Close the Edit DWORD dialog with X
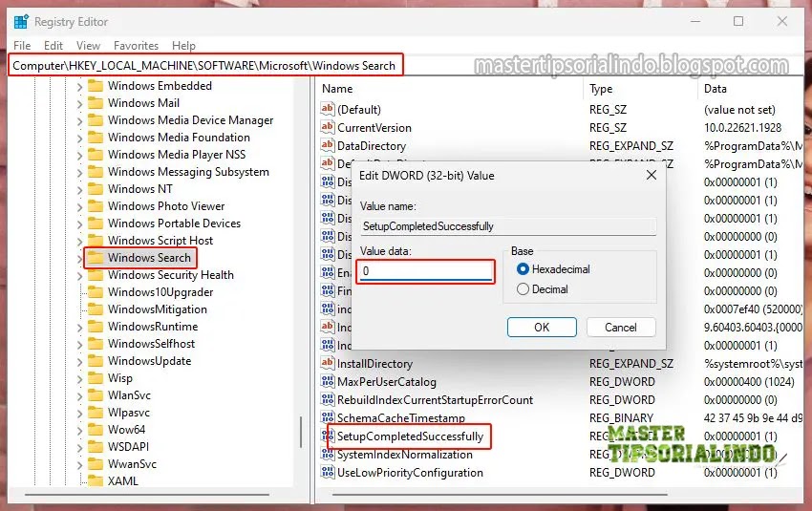 (x=652, y=175)
